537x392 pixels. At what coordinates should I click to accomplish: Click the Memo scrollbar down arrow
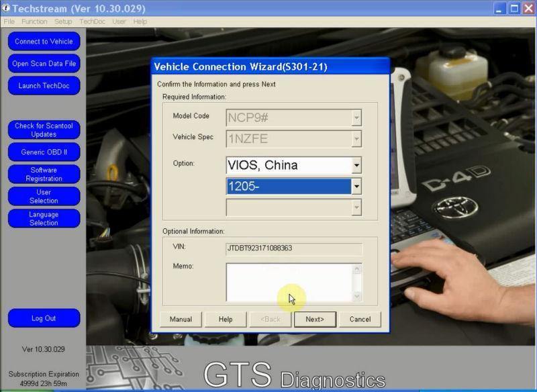pyautogui.click(x=357, y=296)
